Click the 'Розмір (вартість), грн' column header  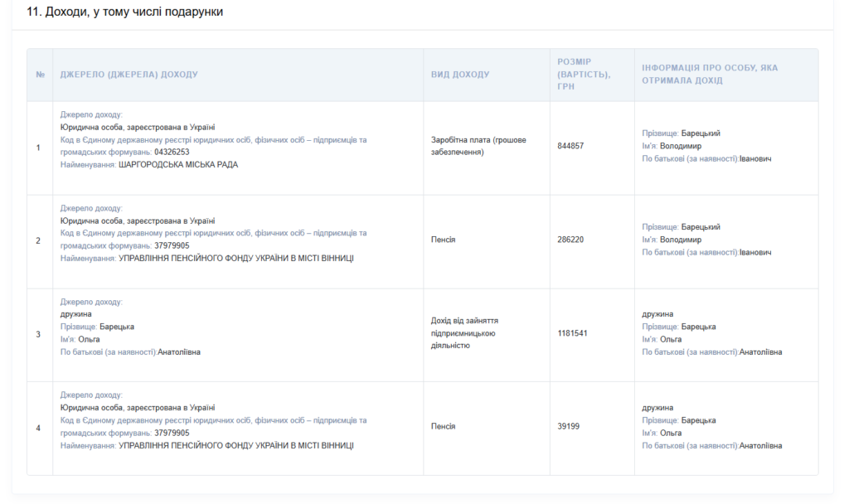click(584, 74)
